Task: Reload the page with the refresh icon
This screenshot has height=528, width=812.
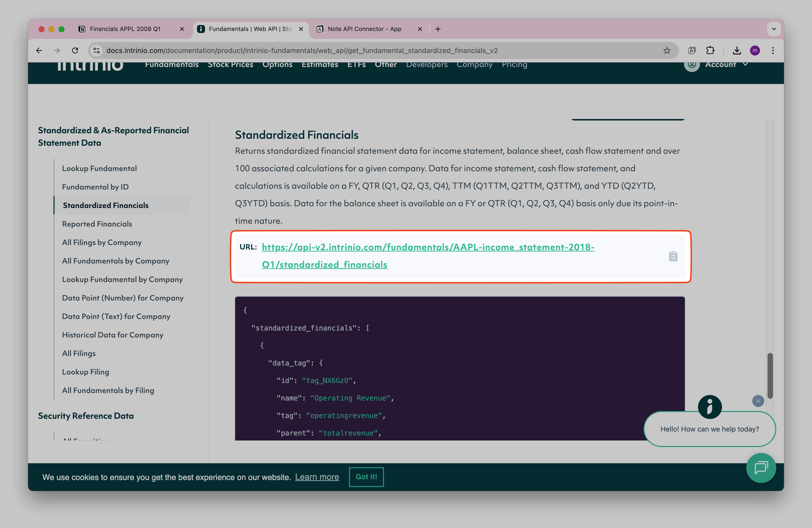Action: [x=75, y=50]
